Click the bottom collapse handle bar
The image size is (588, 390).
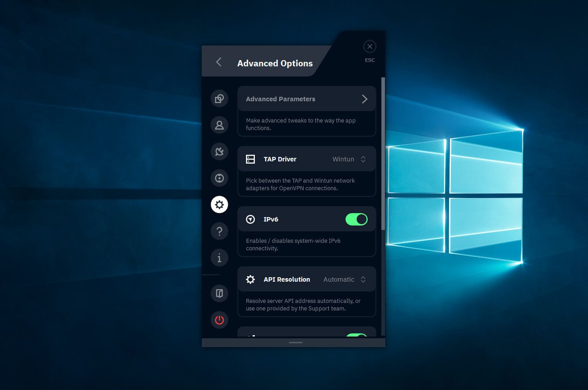point(296,343)
